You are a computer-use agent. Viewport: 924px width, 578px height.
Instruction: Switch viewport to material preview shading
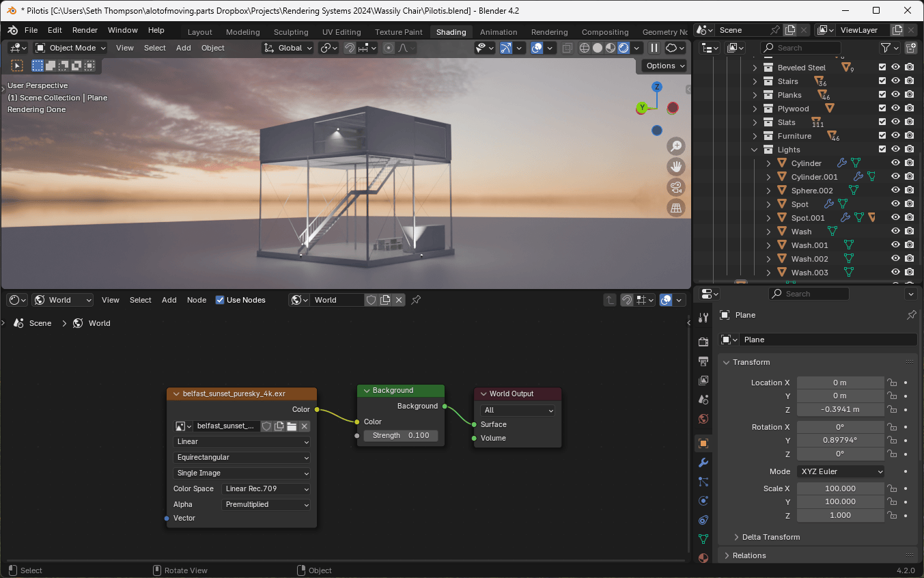[611, 48]
